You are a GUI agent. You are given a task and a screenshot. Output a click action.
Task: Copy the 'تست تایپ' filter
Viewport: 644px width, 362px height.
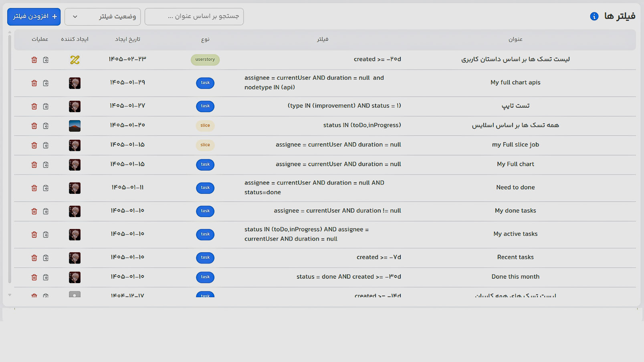click(46, 107)
